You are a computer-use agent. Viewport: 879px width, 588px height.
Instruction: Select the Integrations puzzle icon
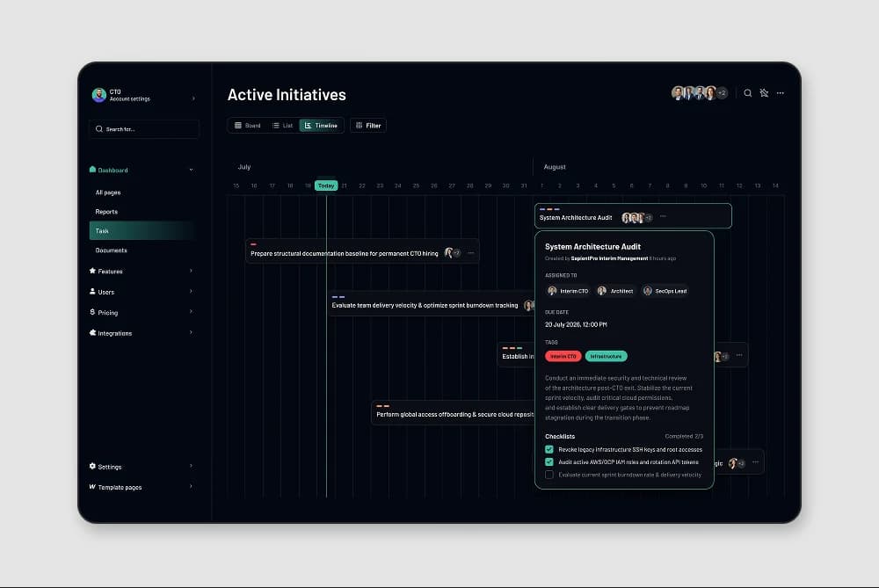coord(92,332)
